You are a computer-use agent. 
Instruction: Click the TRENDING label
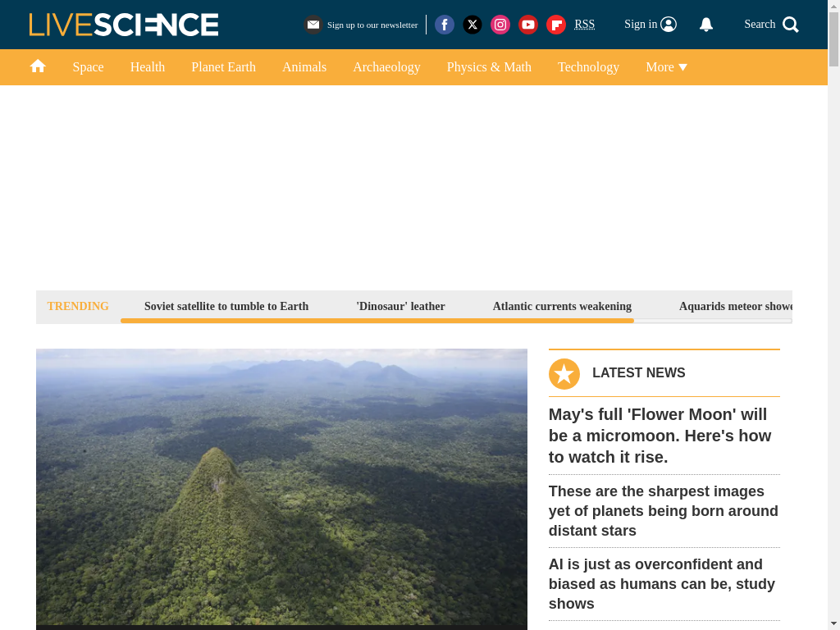click(78, 307)
